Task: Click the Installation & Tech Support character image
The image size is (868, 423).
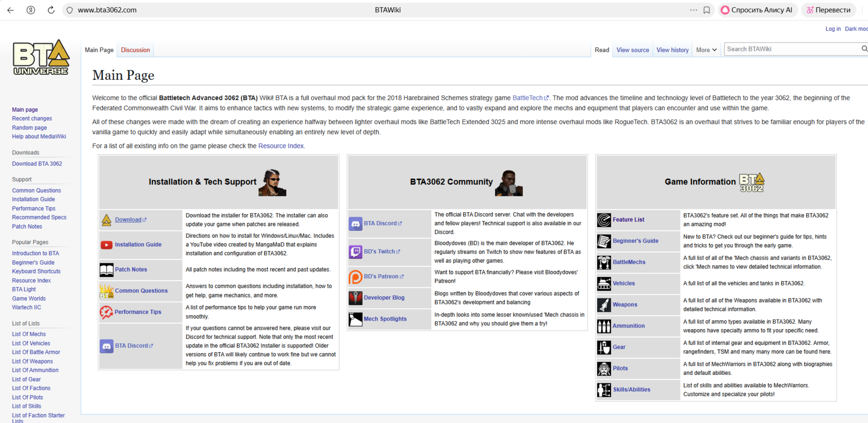Action: [x=273, y=182]
